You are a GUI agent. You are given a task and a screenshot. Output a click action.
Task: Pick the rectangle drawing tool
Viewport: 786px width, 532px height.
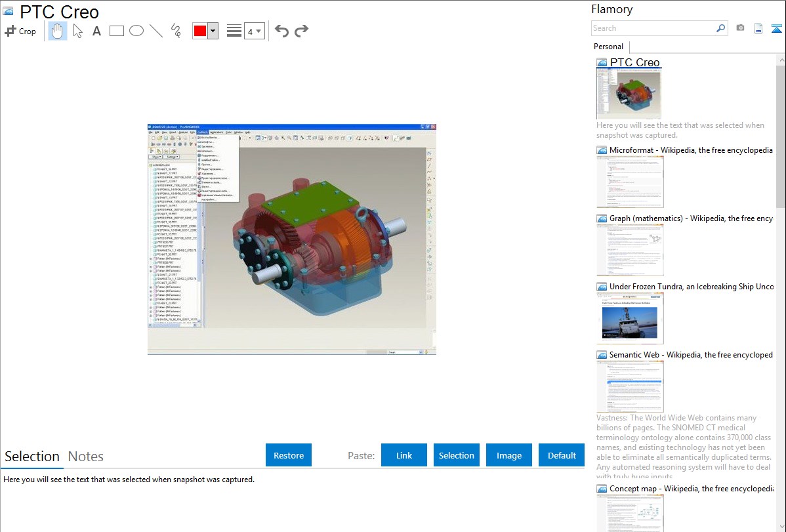pos(116,31)
